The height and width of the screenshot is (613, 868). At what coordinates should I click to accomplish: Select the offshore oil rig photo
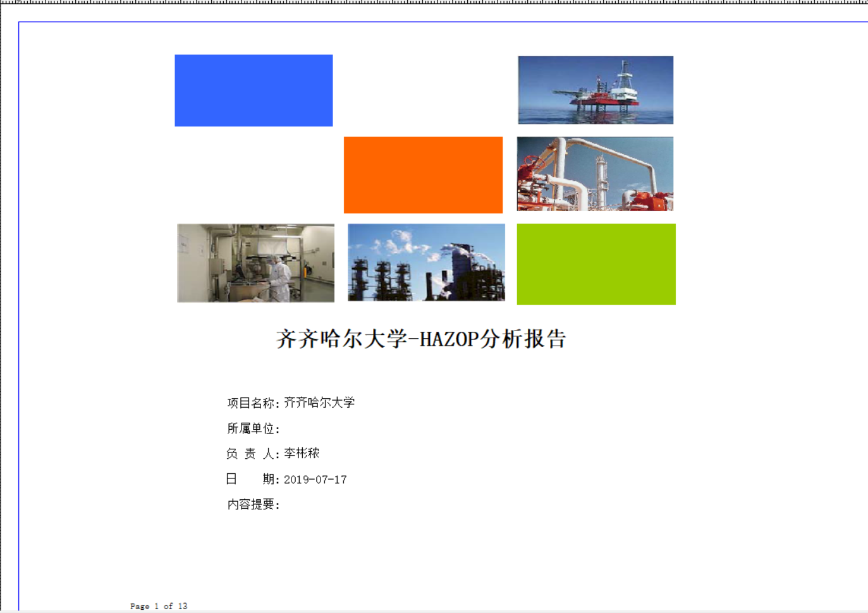(596, 90)
